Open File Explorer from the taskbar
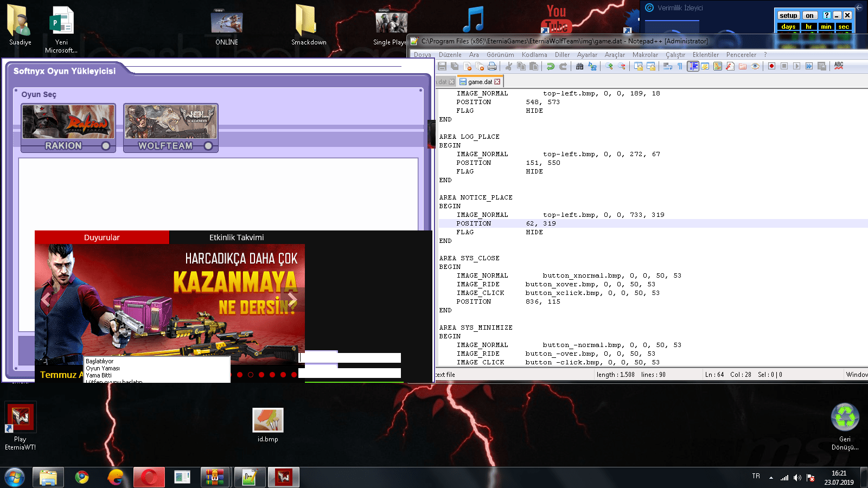 (48, 478)
